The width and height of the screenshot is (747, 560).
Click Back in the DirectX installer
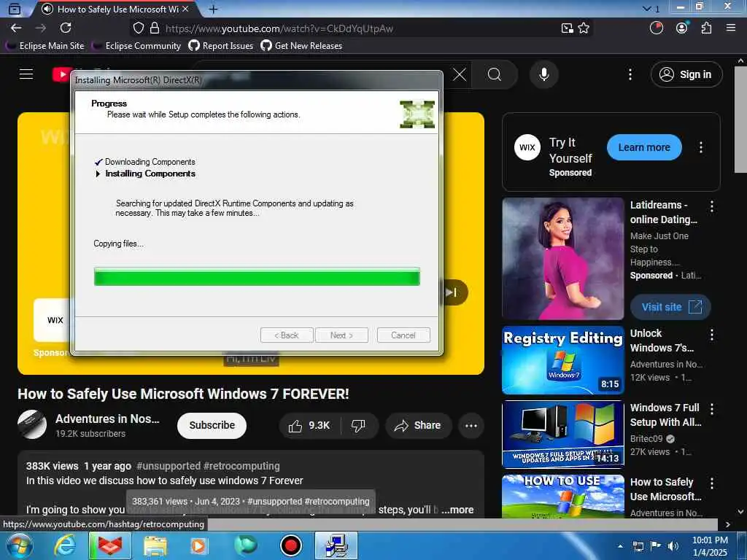[287, 335]
